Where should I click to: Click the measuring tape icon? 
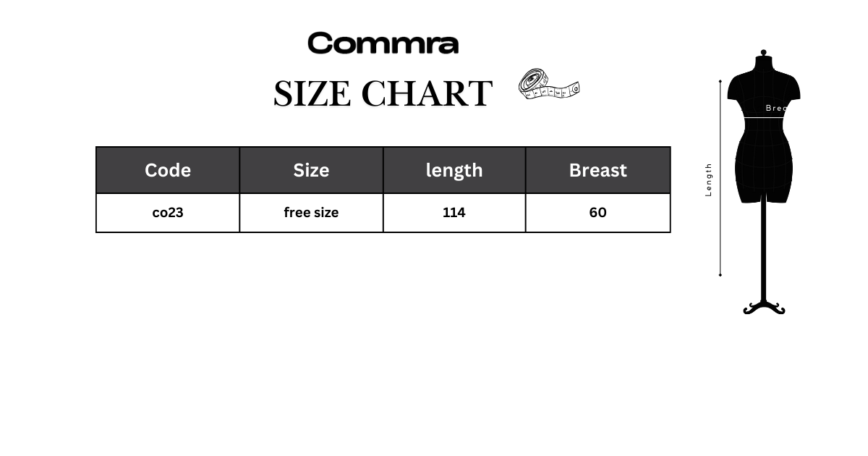[548, 84]
